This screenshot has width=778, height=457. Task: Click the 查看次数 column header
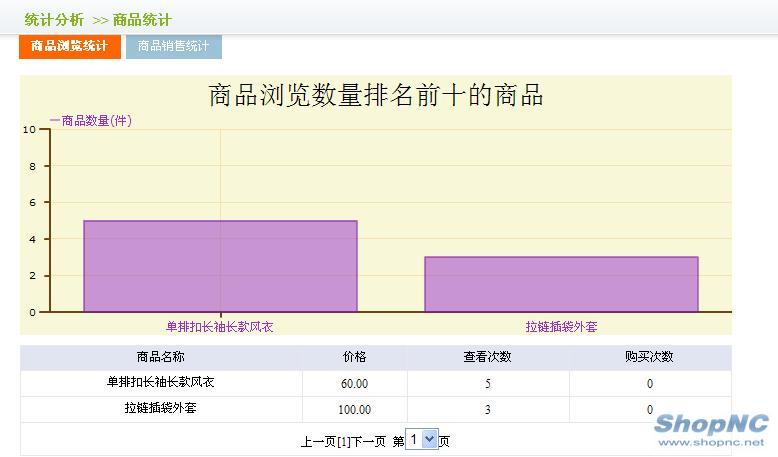pyautogui.click(x=488, y=357)
